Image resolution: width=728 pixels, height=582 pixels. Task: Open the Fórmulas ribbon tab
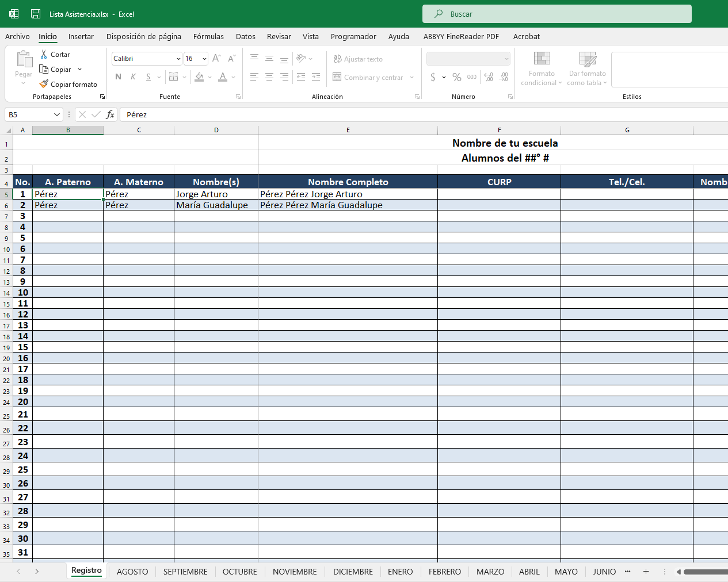click(208, 36)
